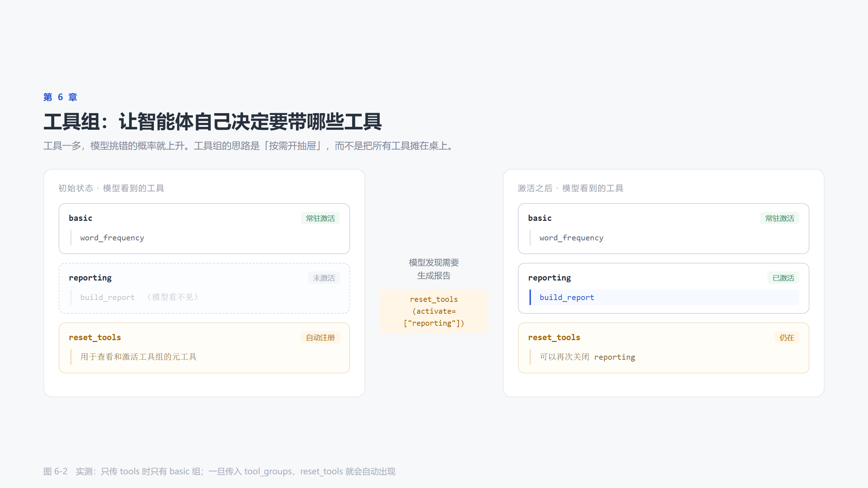Click the （模型看不见） note
868x488 pixels.
pos(173,297)
